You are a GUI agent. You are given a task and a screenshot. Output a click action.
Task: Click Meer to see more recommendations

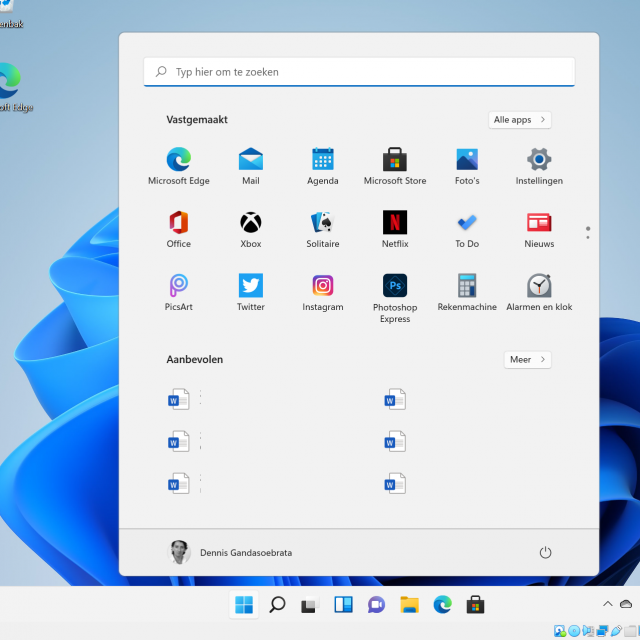tap(527, 360)
